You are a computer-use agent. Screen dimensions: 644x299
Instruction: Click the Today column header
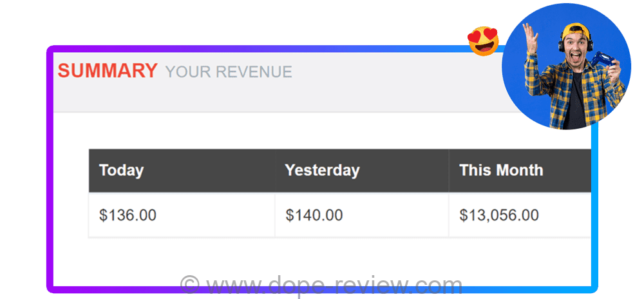click(121, 171)
